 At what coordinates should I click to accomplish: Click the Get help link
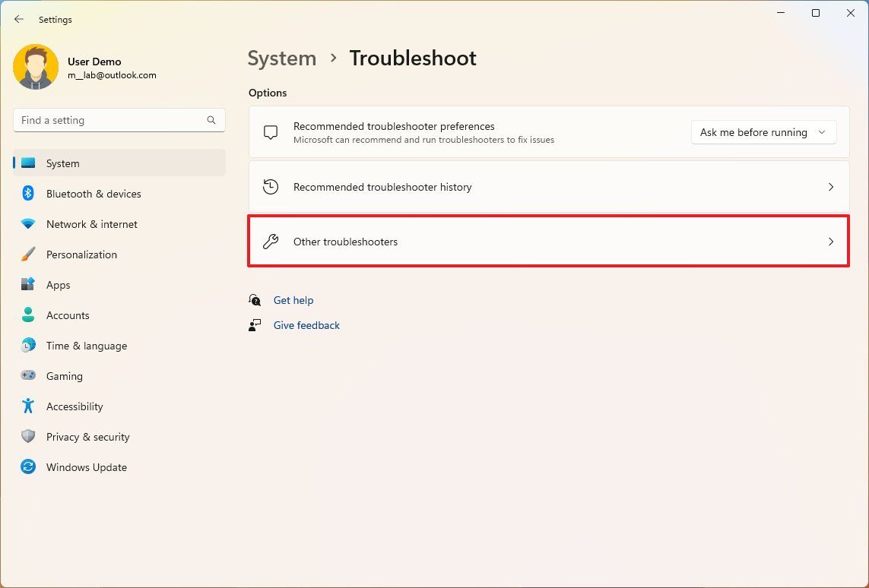point(293,300)
